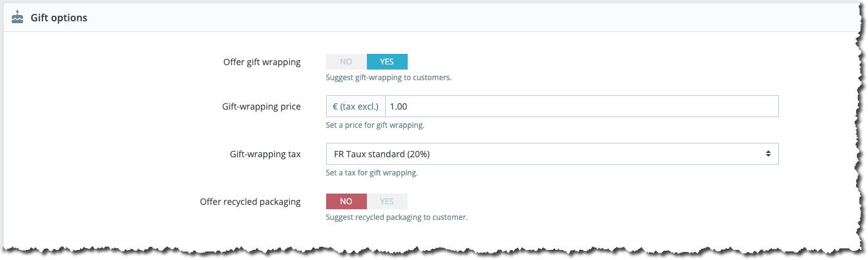Open the Gift-wrapping tax dropdown

pos(552,154)
